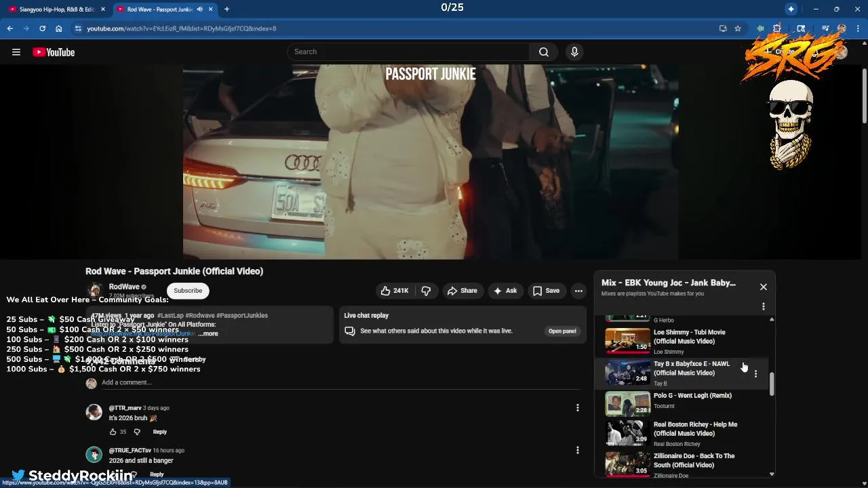Go to the YouTube home logo
Screen dimensions: 868x488
click(x=54, y=52)
